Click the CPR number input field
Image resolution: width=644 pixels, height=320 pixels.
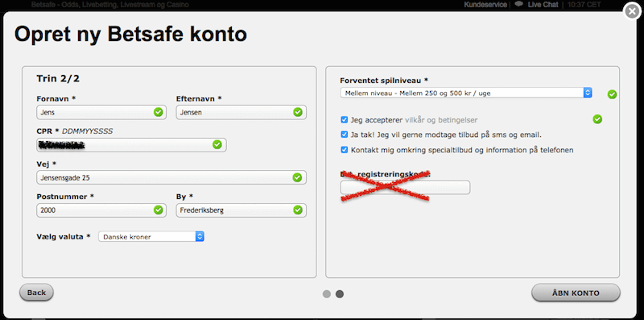[131, 145]
